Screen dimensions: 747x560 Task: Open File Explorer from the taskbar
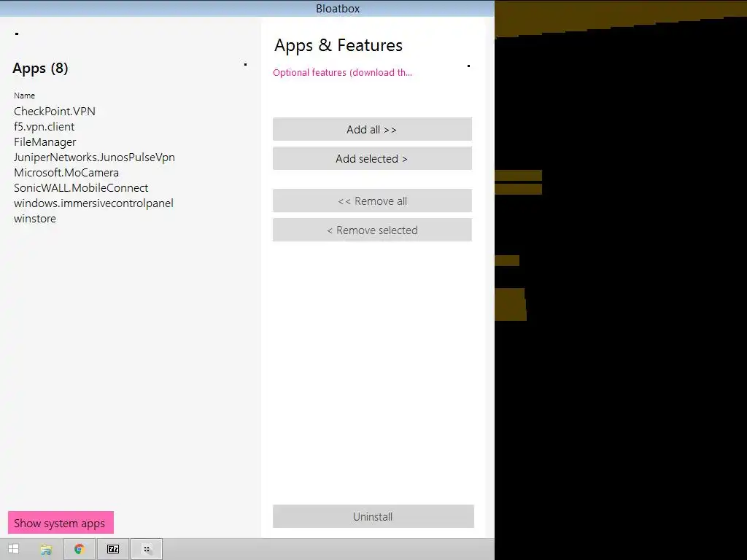coord(46,550)
